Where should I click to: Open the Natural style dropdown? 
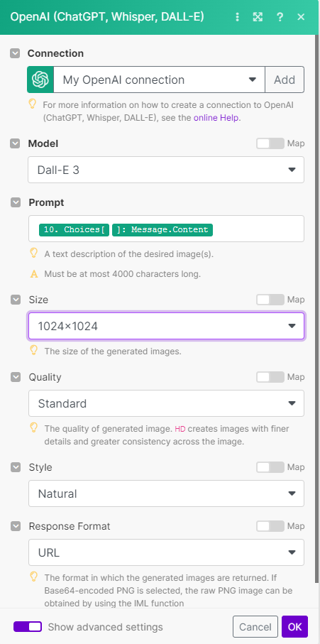pyautogui.click(x=166, y=493)
